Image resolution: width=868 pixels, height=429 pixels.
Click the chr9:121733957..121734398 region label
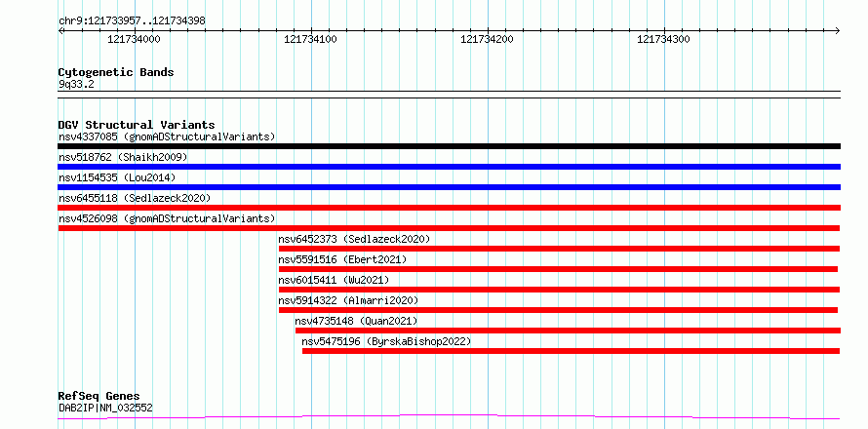(x=132, y=21)
